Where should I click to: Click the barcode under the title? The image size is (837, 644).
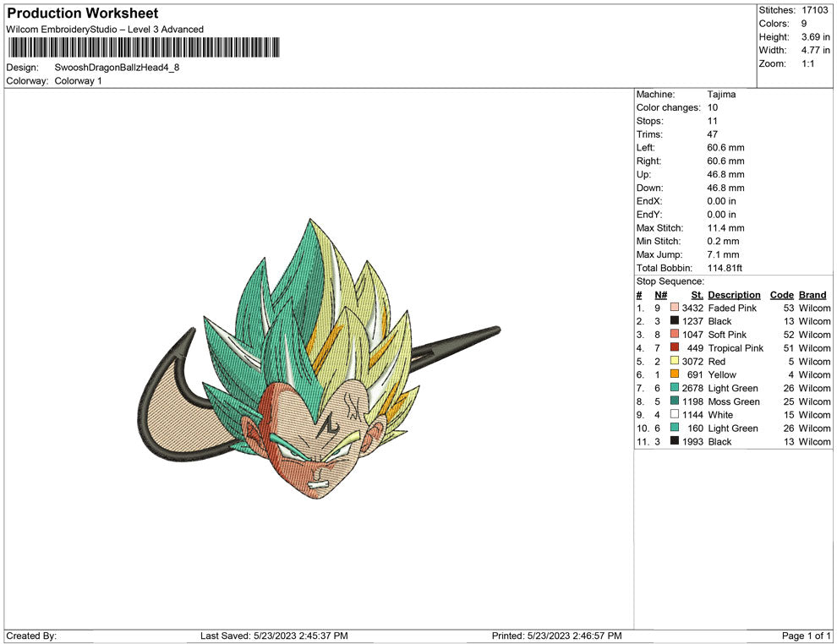pos(144,47)
